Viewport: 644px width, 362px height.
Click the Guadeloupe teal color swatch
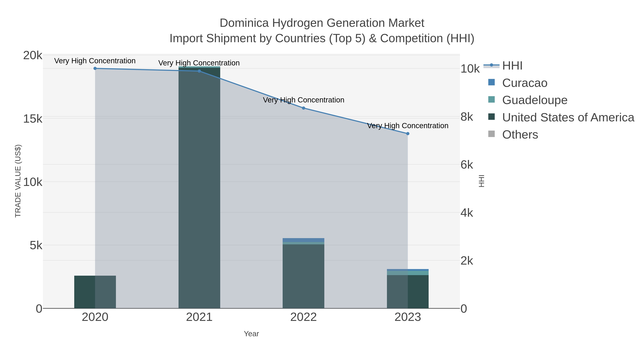click(x=492, y=99)
